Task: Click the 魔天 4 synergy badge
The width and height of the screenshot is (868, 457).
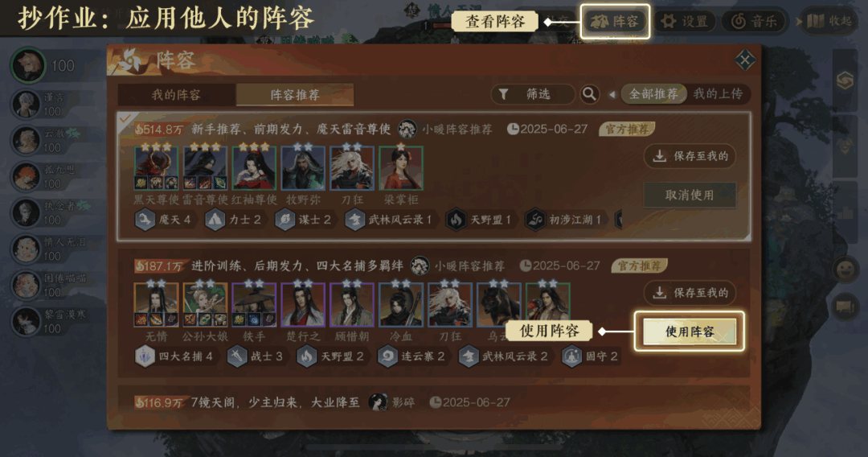Action: click(x=162, y=220)
